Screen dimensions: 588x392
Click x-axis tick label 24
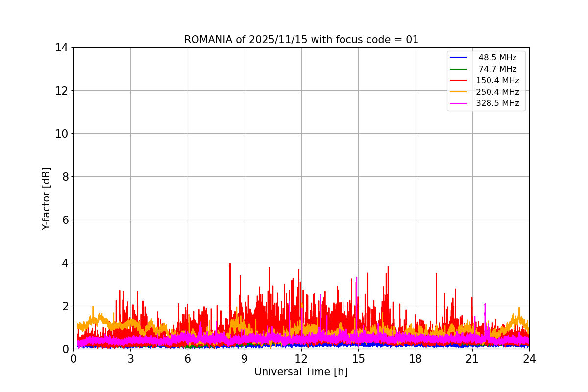click(x=529, y=359)
